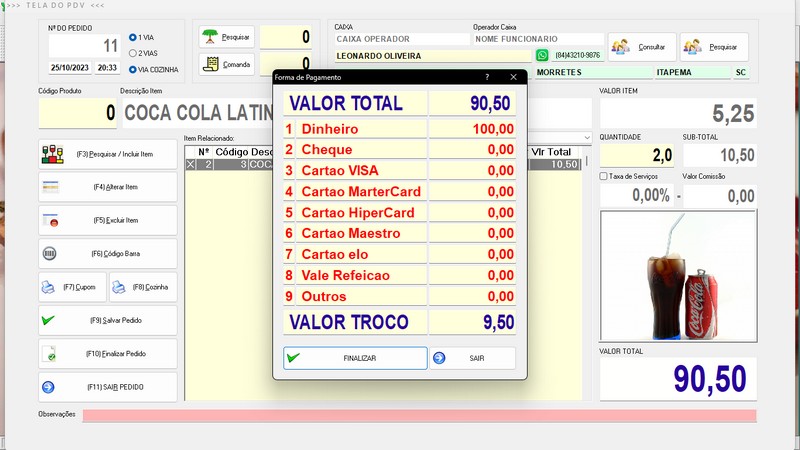The image size is (800, 450).
Task: Click the time field 20:33
Action: [x=107, y=67]
